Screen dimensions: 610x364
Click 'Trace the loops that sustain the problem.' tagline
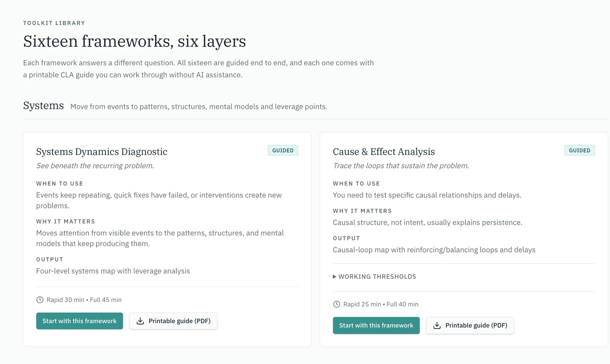point(401,166)
